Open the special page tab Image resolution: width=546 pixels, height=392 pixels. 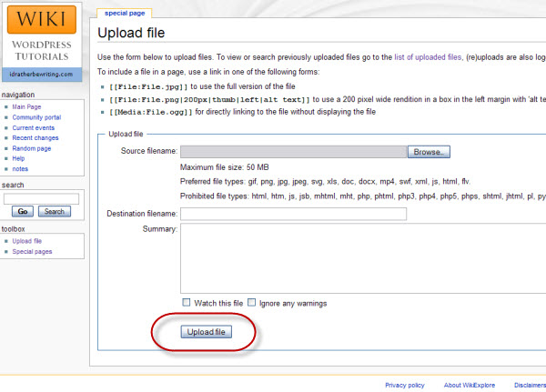coord(125,14)
